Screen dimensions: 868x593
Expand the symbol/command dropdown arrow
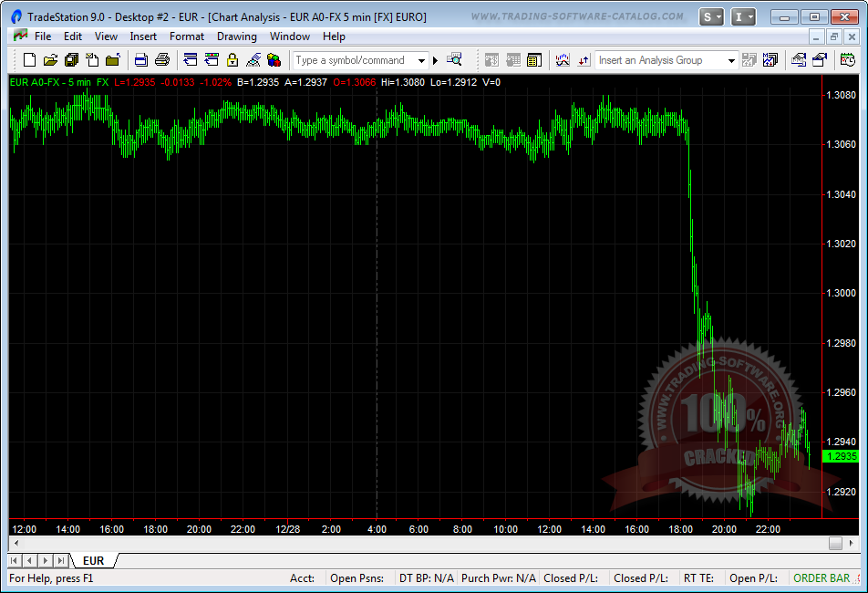pyautogui.click(x=421, y=60)
